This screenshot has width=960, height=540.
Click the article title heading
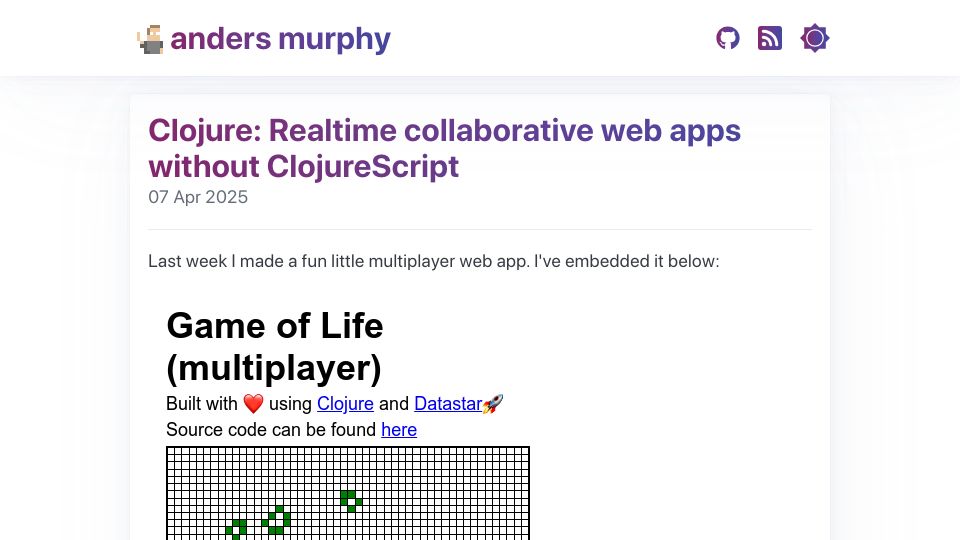444,148
